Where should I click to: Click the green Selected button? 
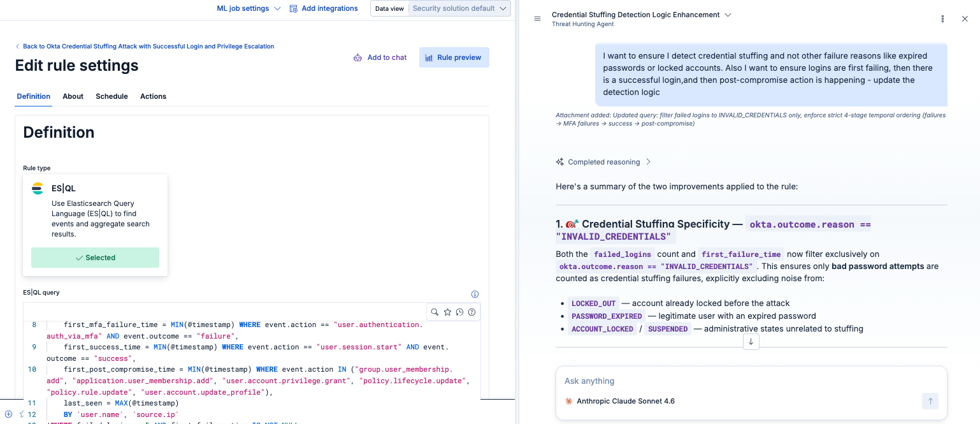tap(96, 258)
